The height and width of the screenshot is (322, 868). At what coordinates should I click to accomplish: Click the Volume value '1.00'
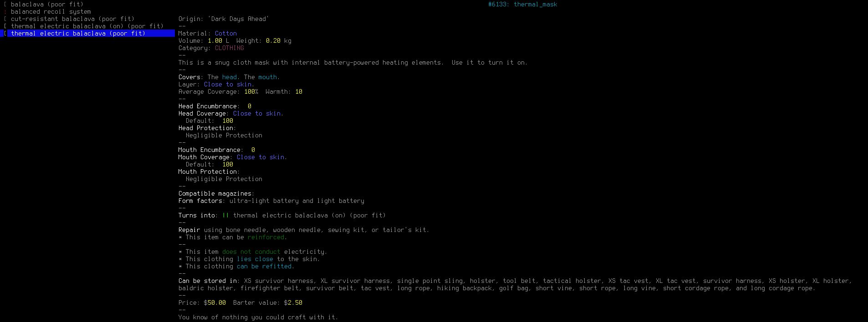215,41
